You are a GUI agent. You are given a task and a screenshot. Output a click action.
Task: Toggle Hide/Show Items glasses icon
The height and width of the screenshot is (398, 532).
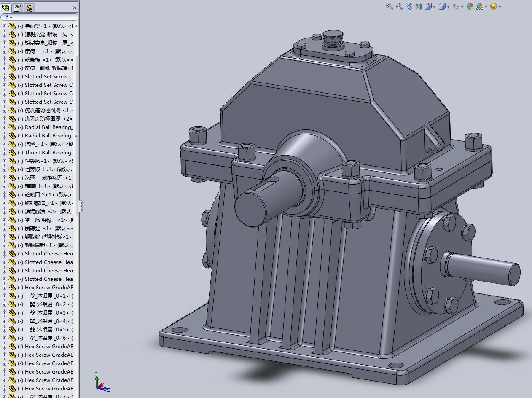click(x=455, y=6)
